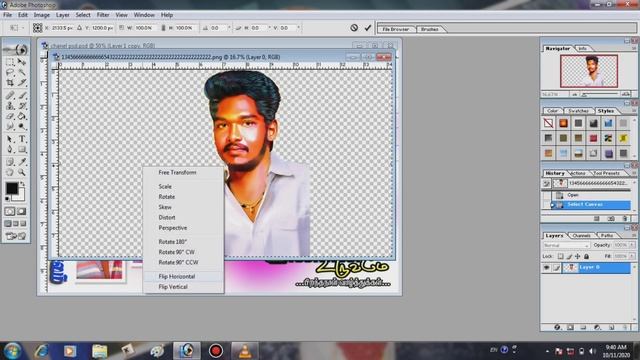Commit the transform with the checkmark
This screenshot has width=640, height=360.
(x=368, y=28)
